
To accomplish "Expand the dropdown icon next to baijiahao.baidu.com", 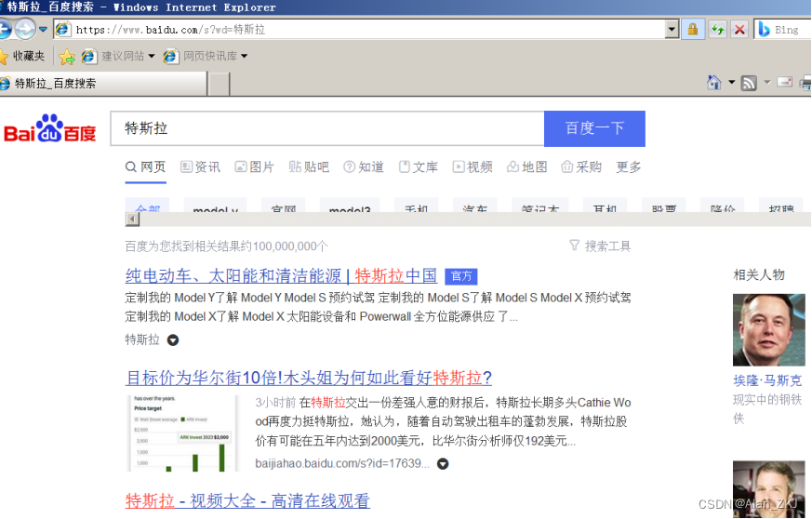I will click(443, 463).
